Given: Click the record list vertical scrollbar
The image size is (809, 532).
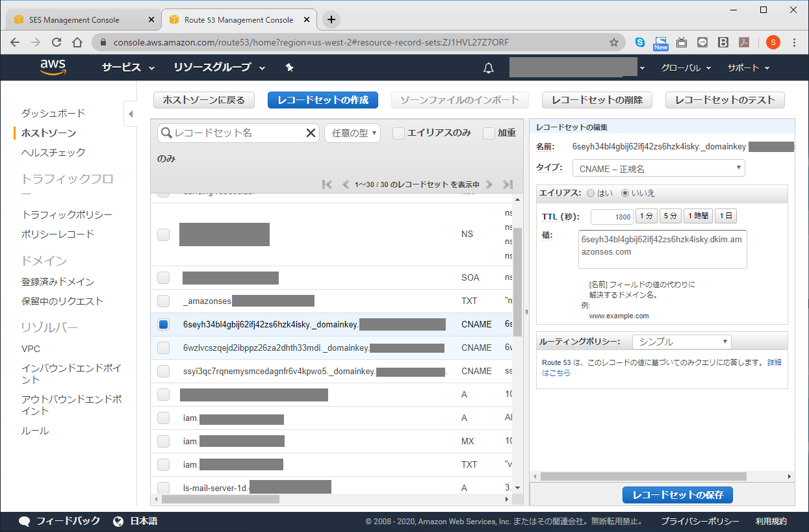Looking at the screenshot, I should tap(517, 282).
